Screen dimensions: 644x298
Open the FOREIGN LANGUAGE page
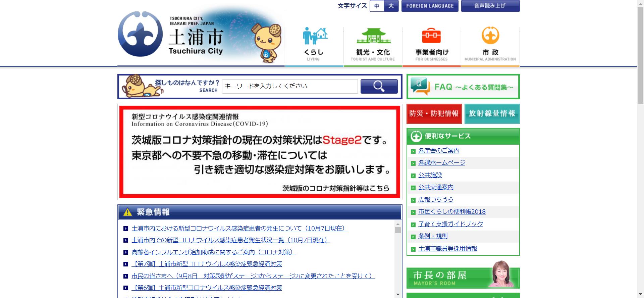tap(430, 6)
